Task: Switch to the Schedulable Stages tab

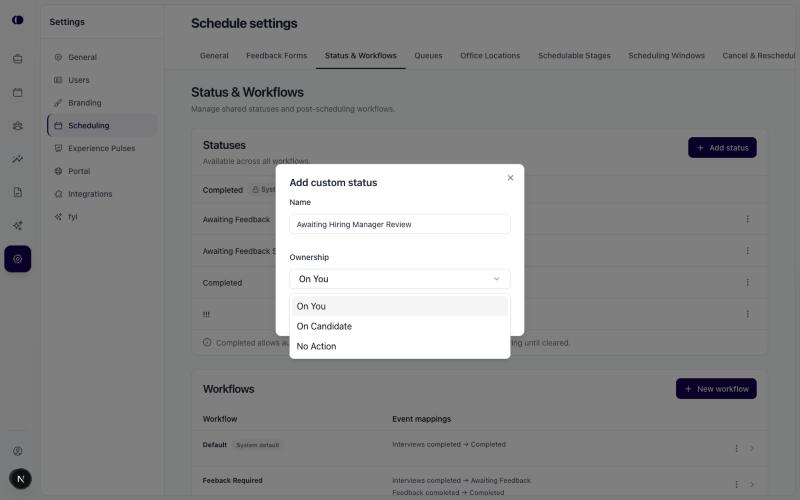Action: (x=574, y=56)
